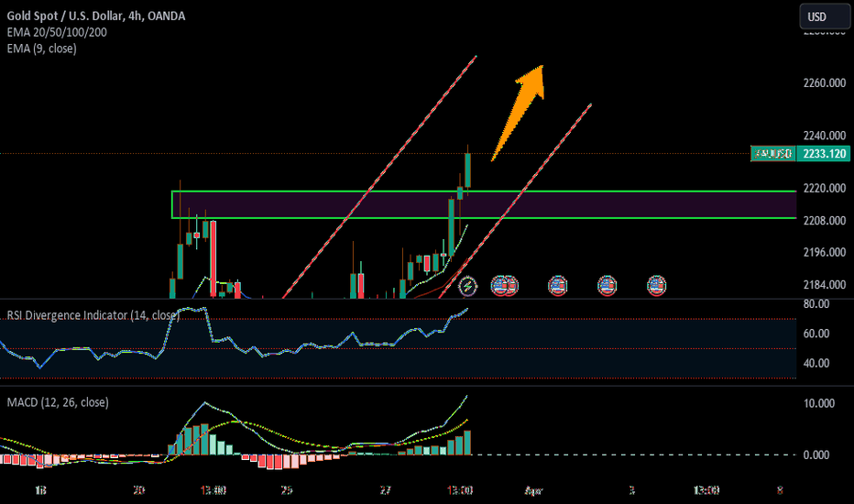Select the EMA (9, close) indicator legend
This screenshot has width=854, height=504.
tap(41, 49)
